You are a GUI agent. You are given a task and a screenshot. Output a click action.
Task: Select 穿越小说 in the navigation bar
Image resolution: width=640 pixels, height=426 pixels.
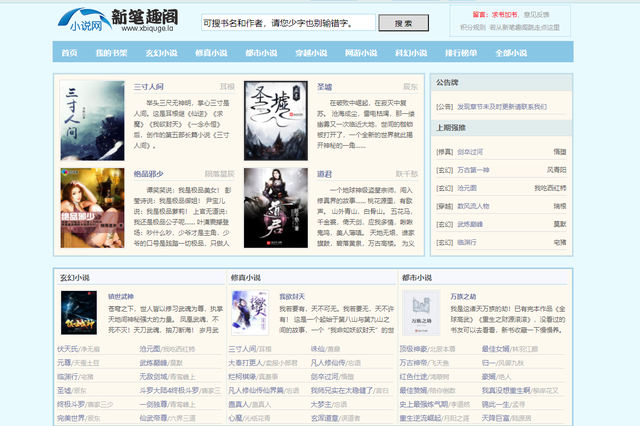pos(311,53)
